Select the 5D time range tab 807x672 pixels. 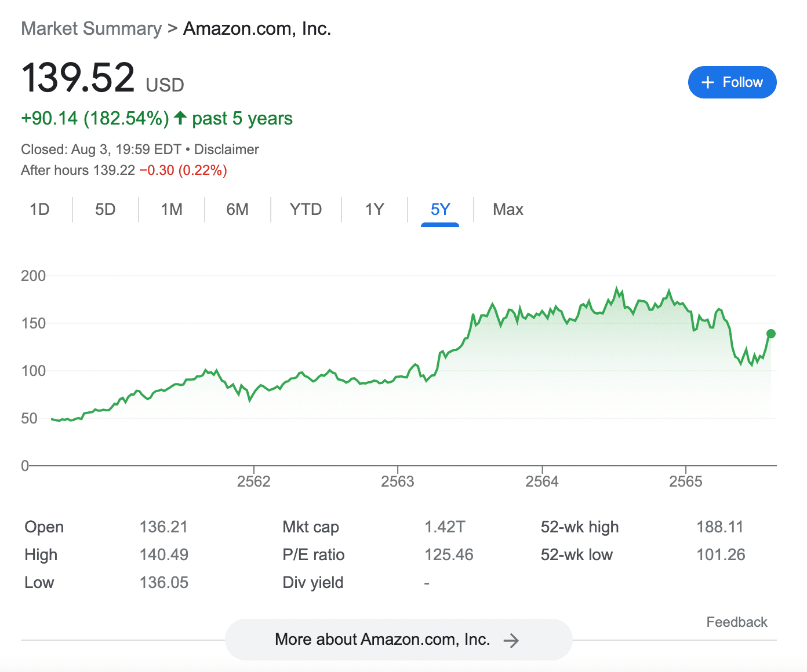pos(106,209)
